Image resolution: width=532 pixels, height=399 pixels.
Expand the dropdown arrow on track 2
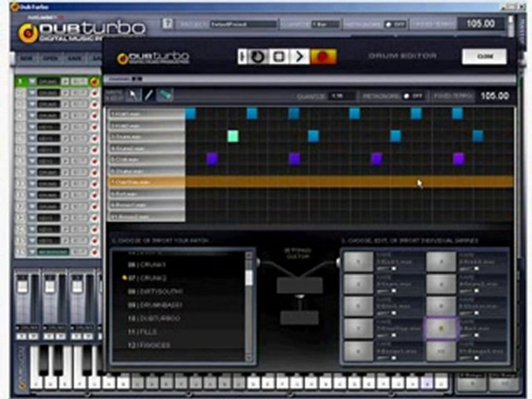click(x=32, y=93)
